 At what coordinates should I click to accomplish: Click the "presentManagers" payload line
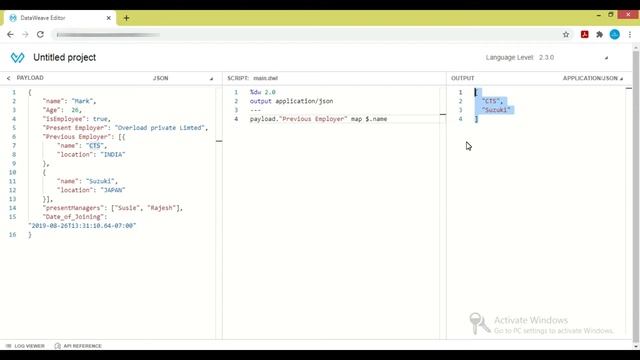(112, 208)
